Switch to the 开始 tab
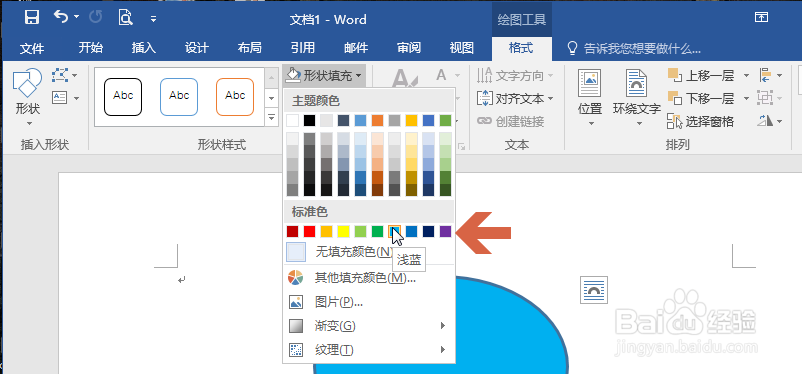This screenshot has width=802, height=374. click(x=91, y=48)
